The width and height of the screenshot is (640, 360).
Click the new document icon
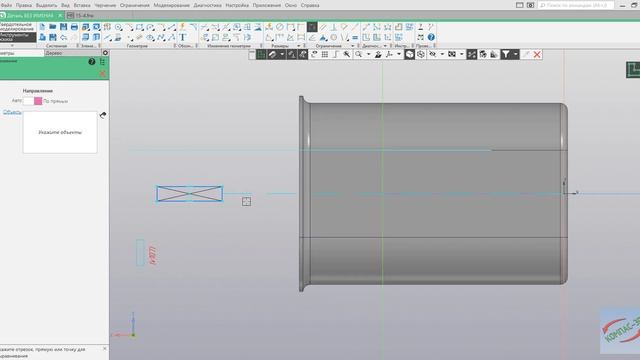tap(42, 27)
